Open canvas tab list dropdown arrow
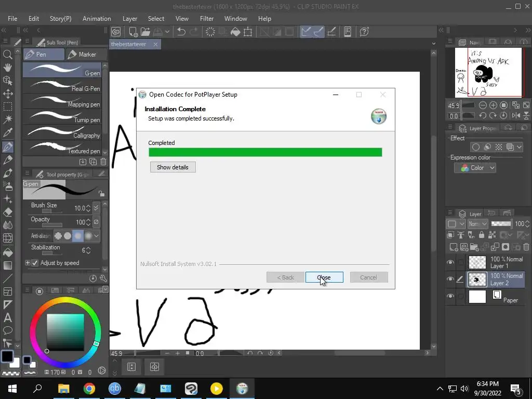The width and height of the screenshot is (532, 399). click(x=434, y=44)
